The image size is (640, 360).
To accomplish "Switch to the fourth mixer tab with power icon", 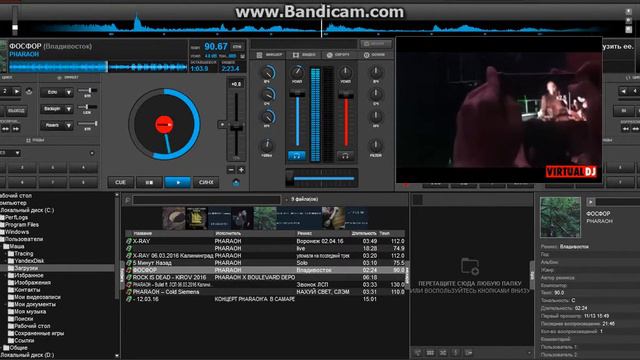I will pyautogui.click(x=374, y=55).
